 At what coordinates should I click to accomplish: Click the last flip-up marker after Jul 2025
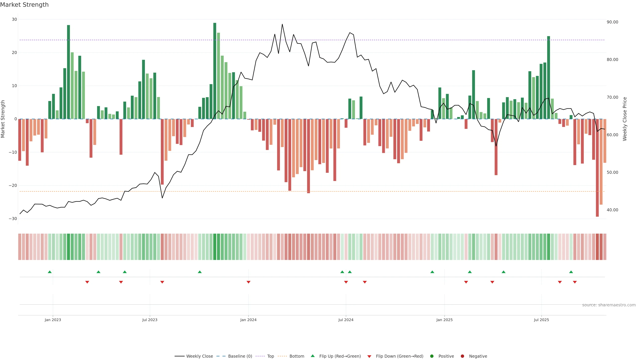point(571,272)
